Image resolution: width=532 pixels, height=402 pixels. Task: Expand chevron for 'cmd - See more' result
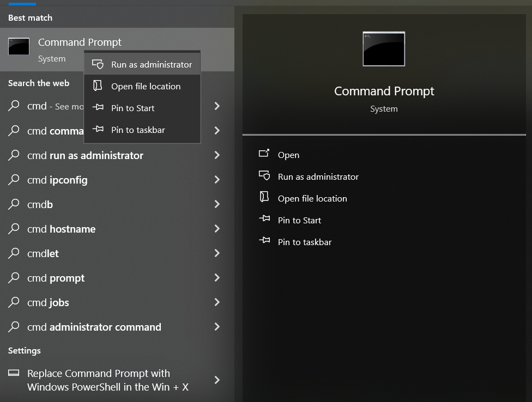[x=217, y=106]
